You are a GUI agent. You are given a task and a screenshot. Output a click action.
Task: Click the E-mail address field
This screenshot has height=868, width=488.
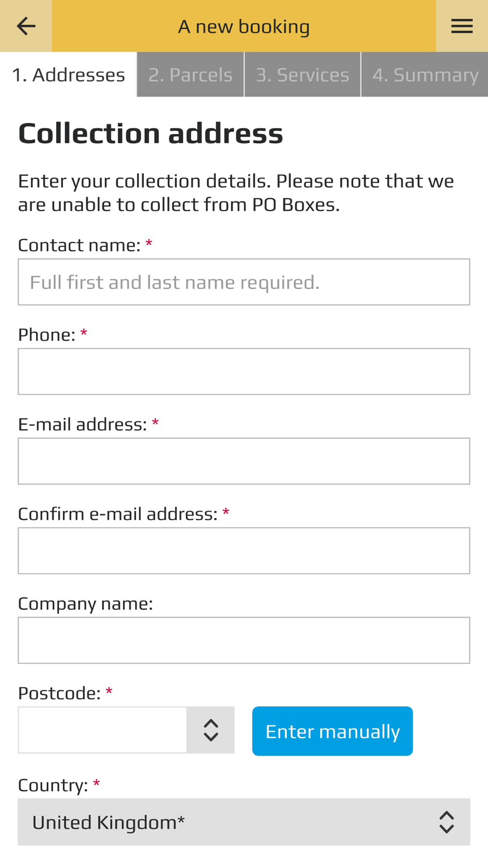244,461
